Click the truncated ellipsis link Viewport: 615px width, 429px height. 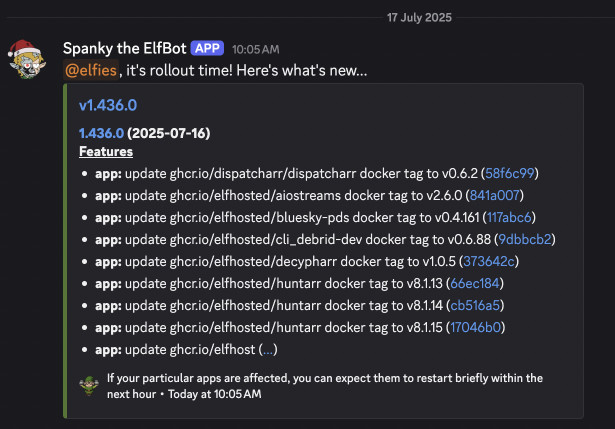(x=268, y=349)
